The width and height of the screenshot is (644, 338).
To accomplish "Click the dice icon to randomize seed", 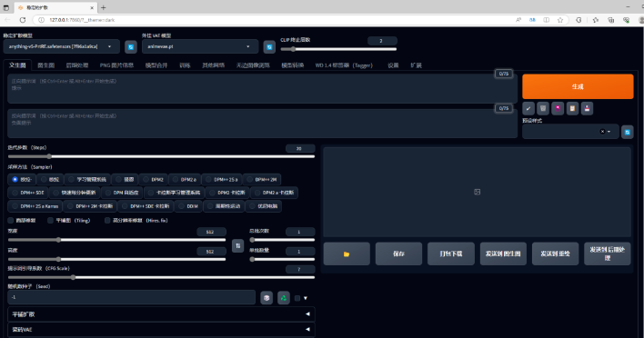I will (267, 298).
